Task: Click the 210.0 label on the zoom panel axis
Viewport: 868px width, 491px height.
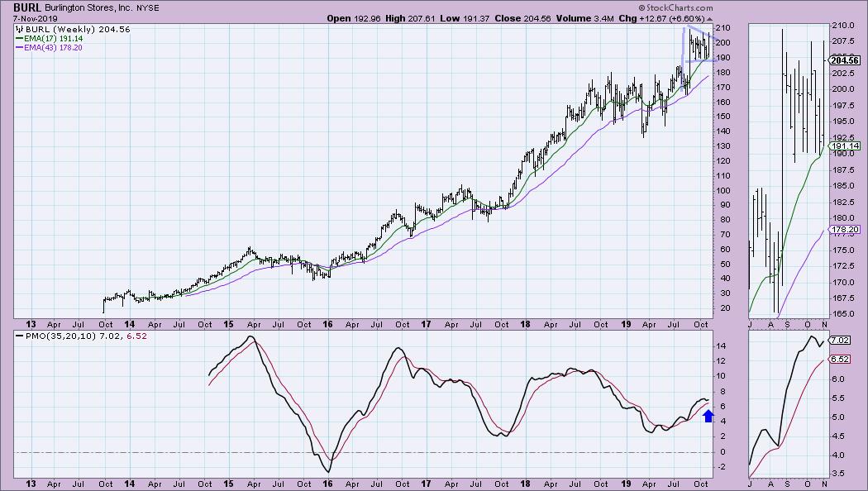Action: 844,26
